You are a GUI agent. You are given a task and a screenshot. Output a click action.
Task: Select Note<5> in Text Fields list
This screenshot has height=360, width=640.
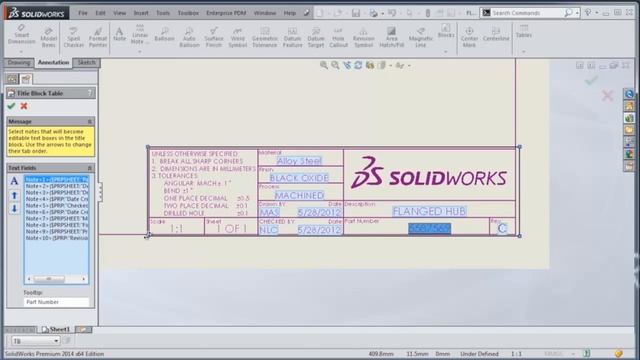point(57,205)
